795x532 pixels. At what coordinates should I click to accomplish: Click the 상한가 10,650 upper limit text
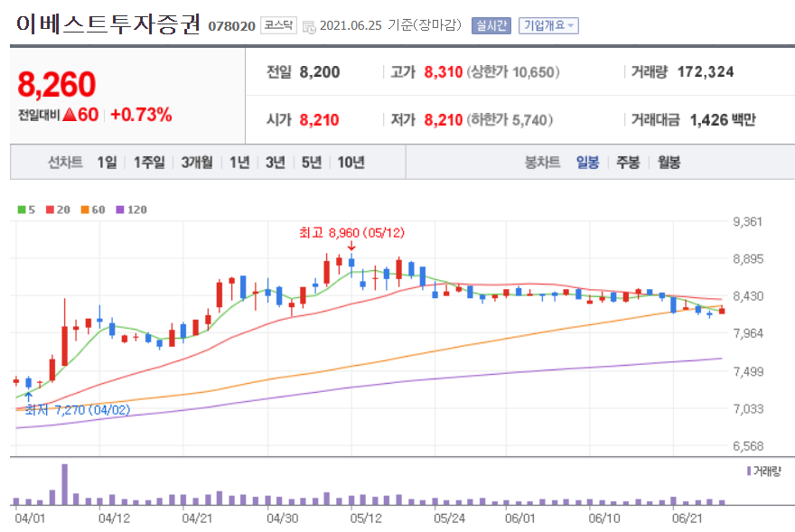click(x=512, y=72)
